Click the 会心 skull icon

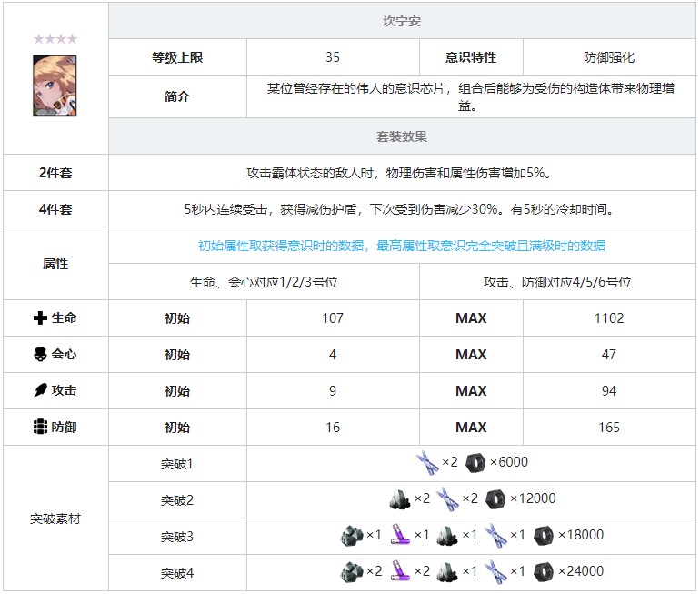40,354
